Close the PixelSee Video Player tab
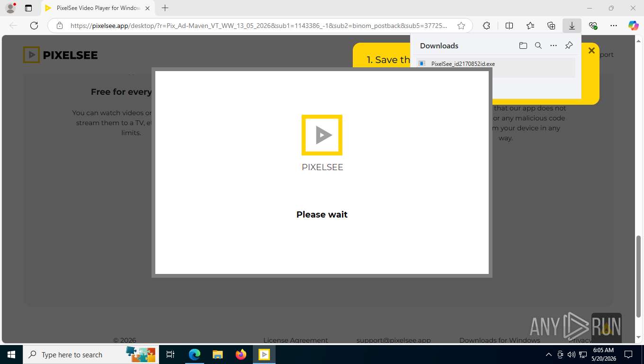The width and height of the screenshot is (644, 364). pyautogui.click(x=147, y=8)
